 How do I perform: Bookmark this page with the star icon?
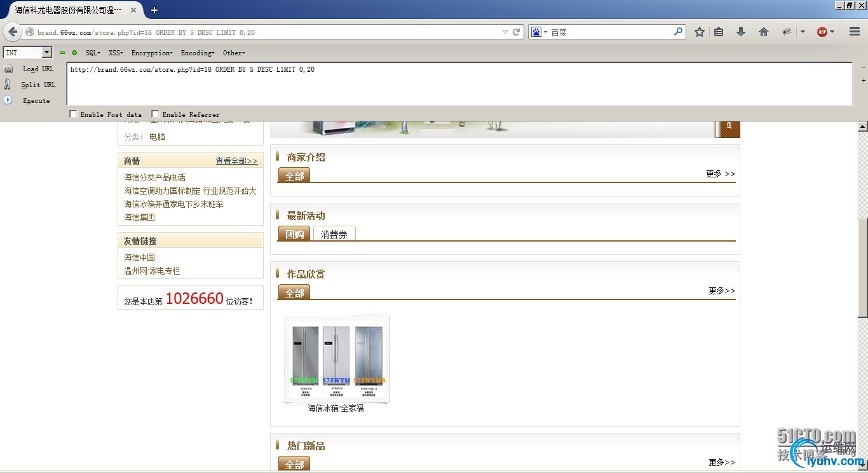click(x=700, y=32)
